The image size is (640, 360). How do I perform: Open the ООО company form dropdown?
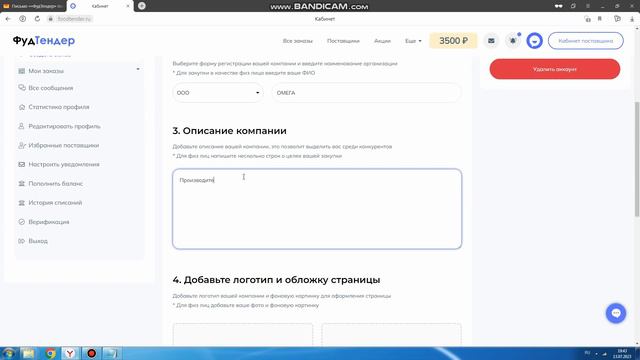click(218, 93)
